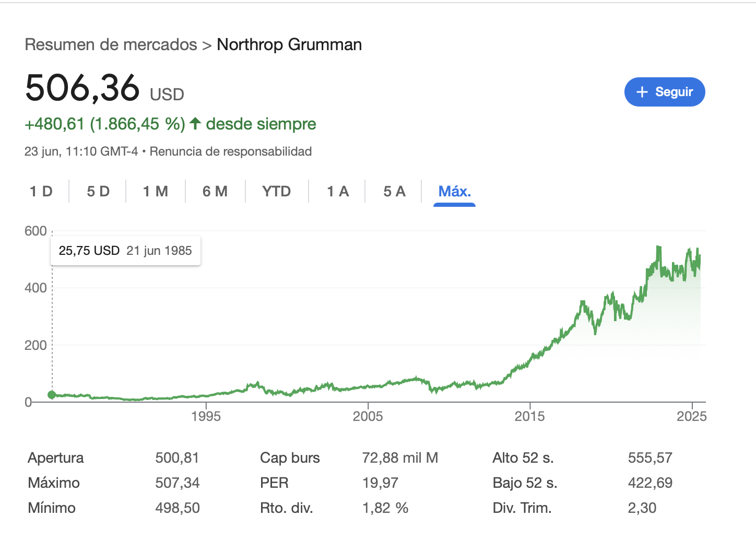Select the Máx. range tab
756x540 pixels.
pos(455,192)
